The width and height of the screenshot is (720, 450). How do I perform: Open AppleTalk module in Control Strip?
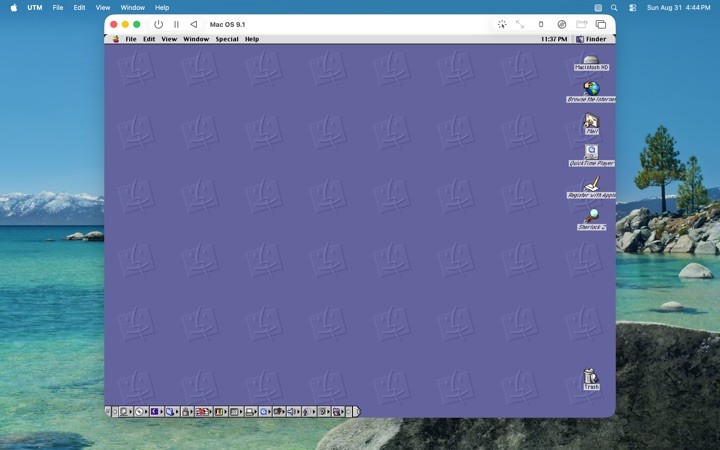click(126, 412)
